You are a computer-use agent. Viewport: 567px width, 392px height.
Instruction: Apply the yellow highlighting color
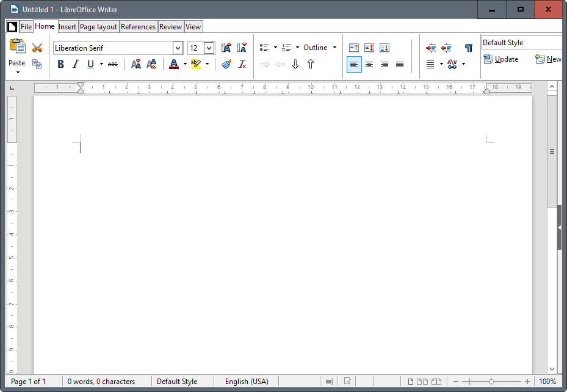pyautogui.click(x=196, y=64)
